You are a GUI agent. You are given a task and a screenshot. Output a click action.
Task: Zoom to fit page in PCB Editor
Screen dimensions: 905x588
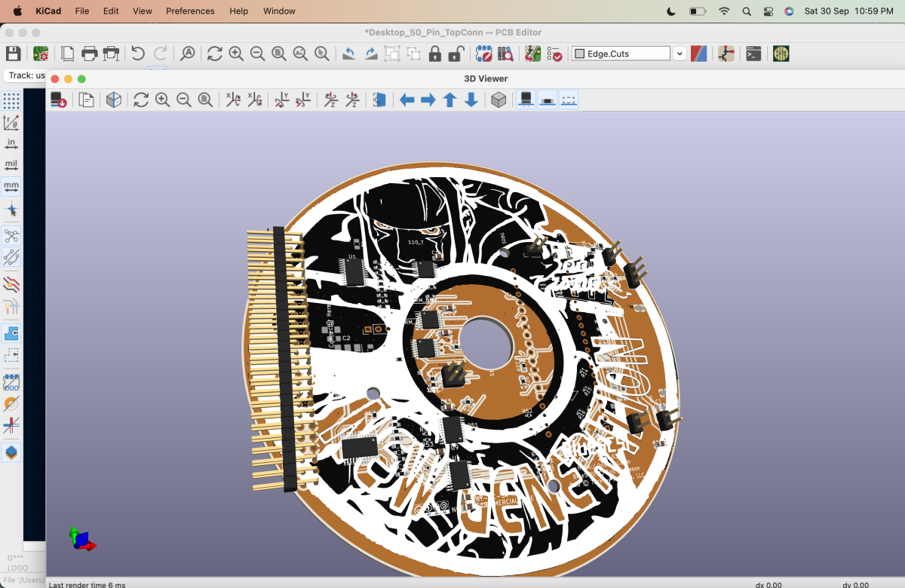(279, 54)
